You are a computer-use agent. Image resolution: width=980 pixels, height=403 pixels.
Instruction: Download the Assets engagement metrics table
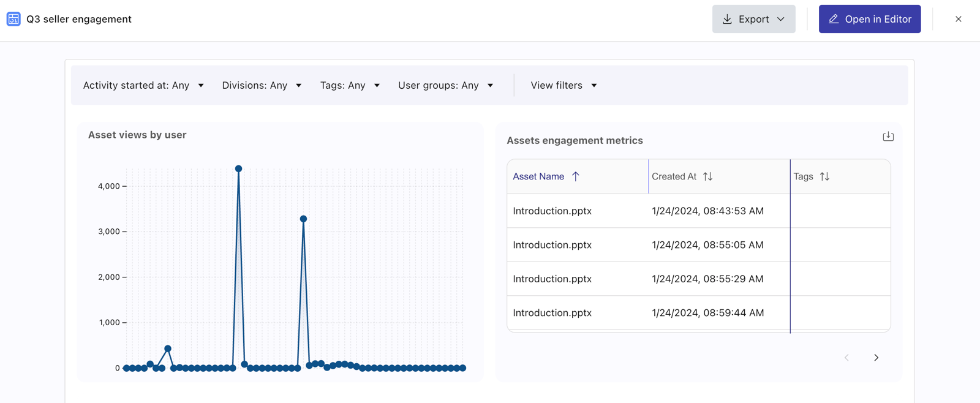[x=888, y=137]
